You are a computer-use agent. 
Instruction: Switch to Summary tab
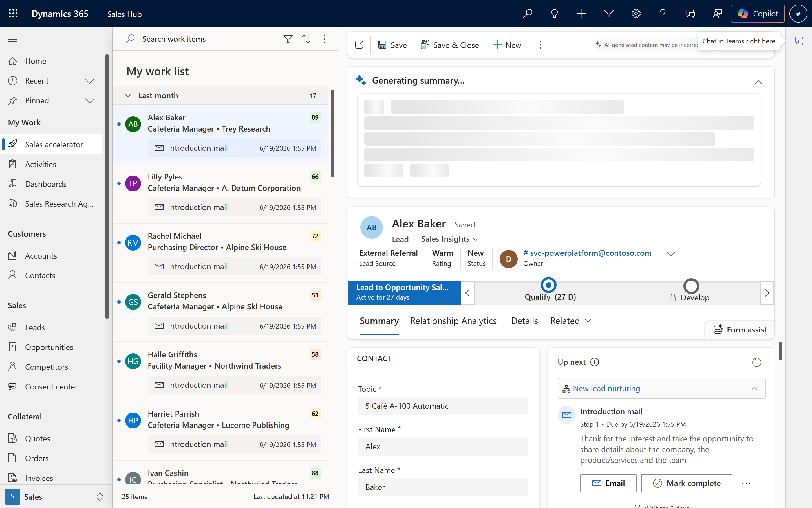(x=379, y=321)
